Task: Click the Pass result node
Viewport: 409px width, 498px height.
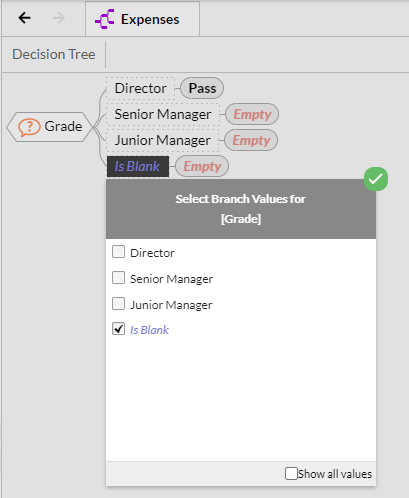Action: pyautogui.click(x=202, y=88)
